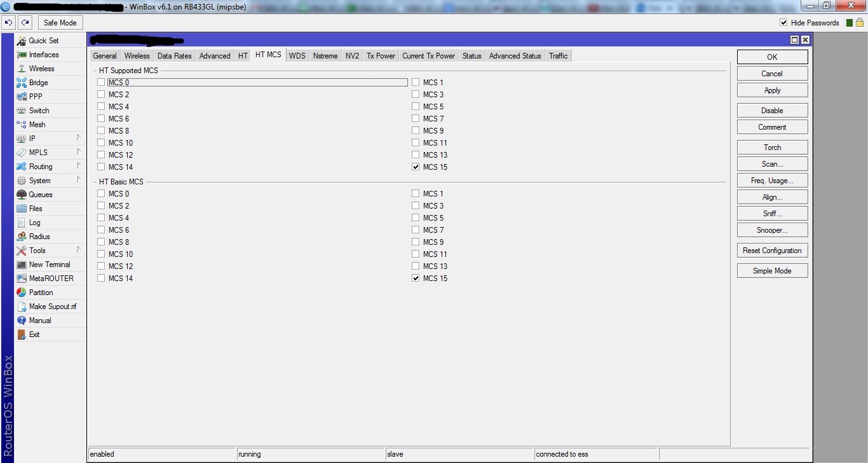This screenshot has height=463, width=868.
Task: Click the Partition pie icon
Action: [22, 293]
